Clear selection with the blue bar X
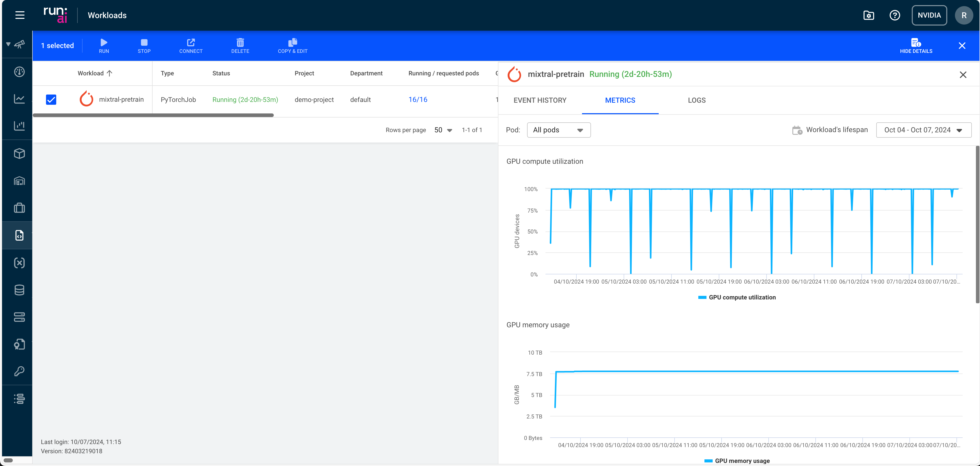 pos(962,46)
